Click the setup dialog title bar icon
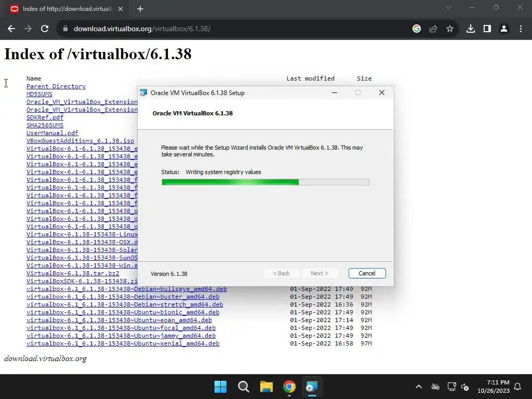 143,92
